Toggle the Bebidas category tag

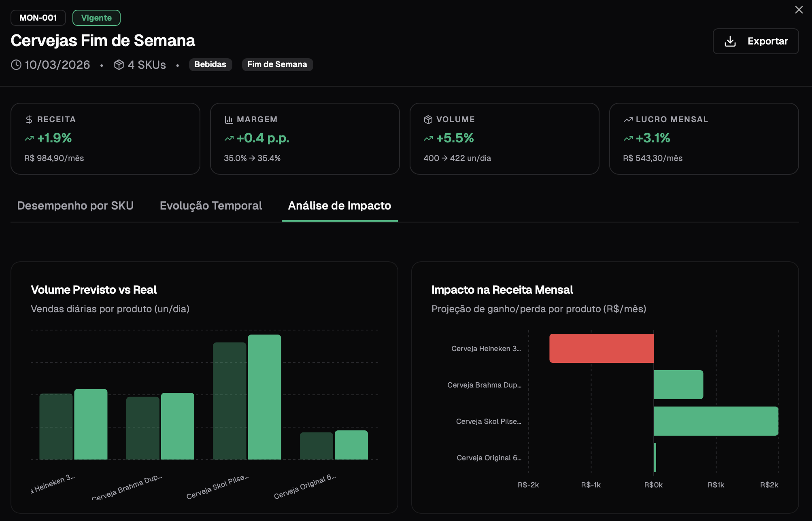pyautogui.click(x=210, y=64)
